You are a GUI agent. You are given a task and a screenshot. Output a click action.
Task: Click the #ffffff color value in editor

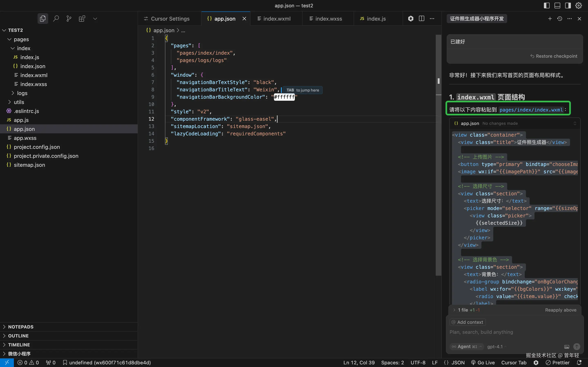[284, 97]
